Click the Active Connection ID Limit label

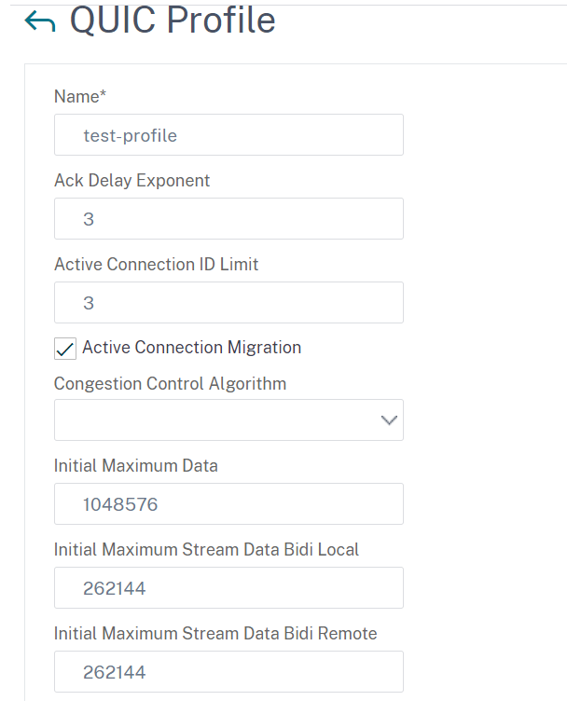[x=156, y=264]
